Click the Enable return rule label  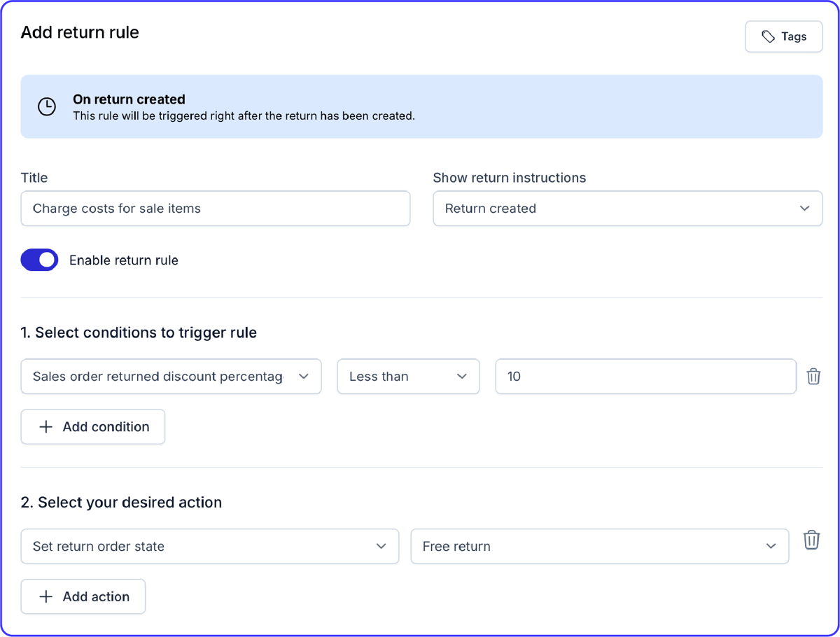pyautogui.click(x=124, y=260)
